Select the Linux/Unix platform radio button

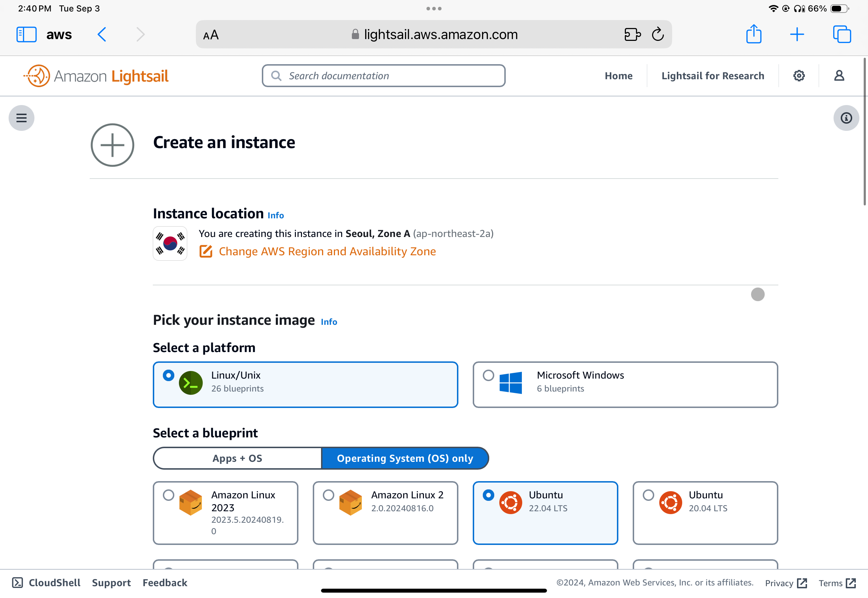(169, 375)
